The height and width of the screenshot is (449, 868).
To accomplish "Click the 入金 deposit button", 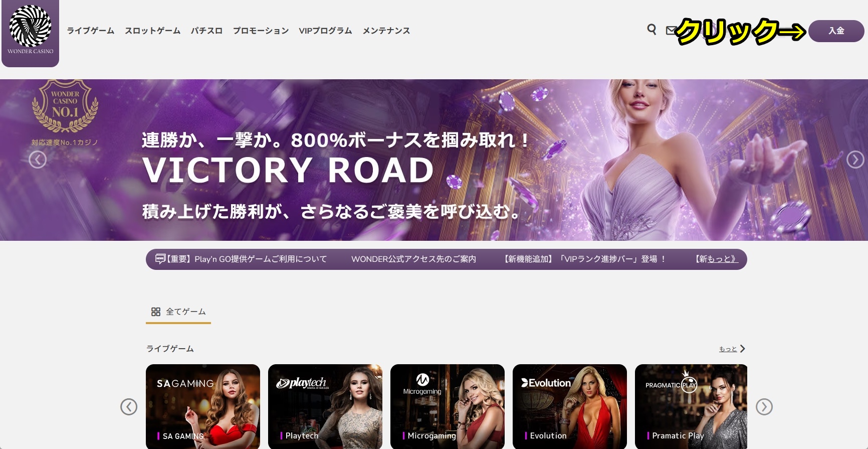I will 836,31.
